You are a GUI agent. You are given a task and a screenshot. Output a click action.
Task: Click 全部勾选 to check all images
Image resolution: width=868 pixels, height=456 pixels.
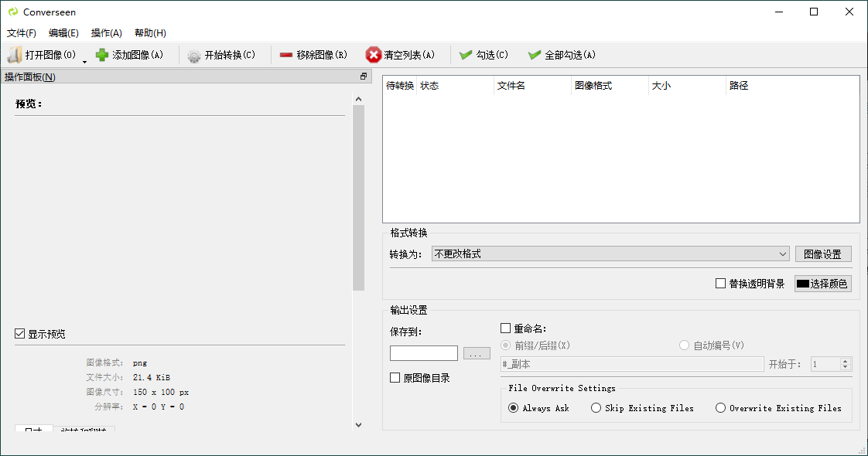click(x=562, y=55)
